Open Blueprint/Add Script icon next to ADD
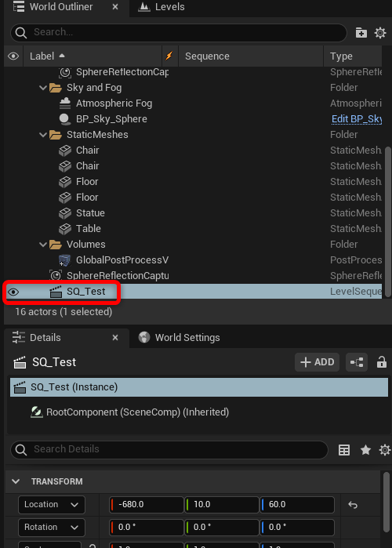This screenshot has height=548, width=392. pos(357,362)
